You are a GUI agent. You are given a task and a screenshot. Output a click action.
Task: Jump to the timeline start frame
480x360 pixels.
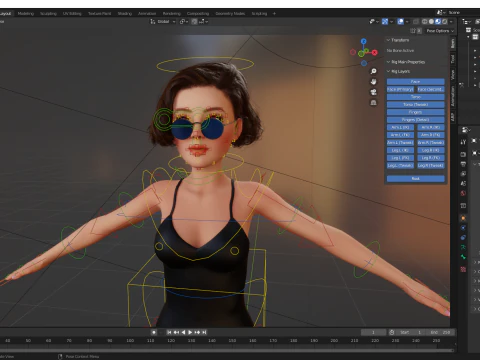[169, 332]
